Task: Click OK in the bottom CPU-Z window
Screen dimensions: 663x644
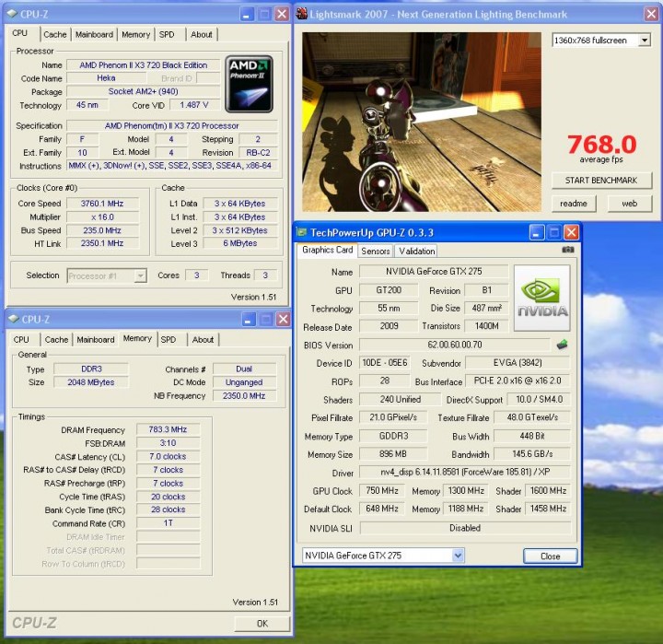Action: click(x=262, y=623)
